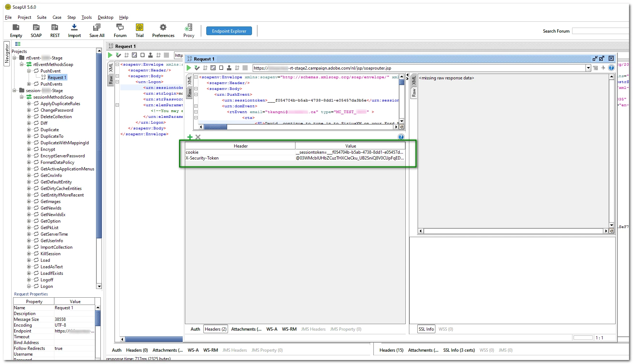Toggle the Navigator side panel tab
This screenshot has width=633, height=364.
7,54
